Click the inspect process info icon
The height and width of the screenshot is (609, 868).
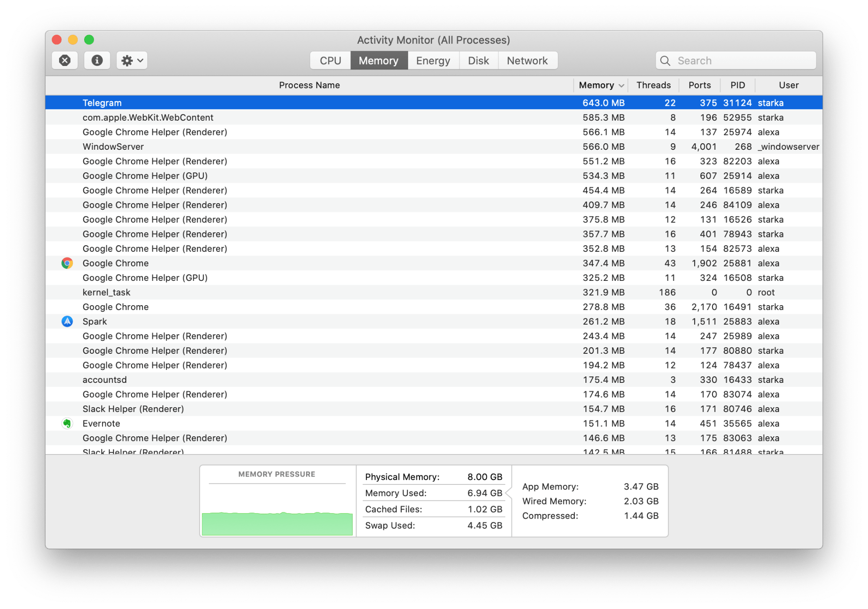click(x=98, y=60)
